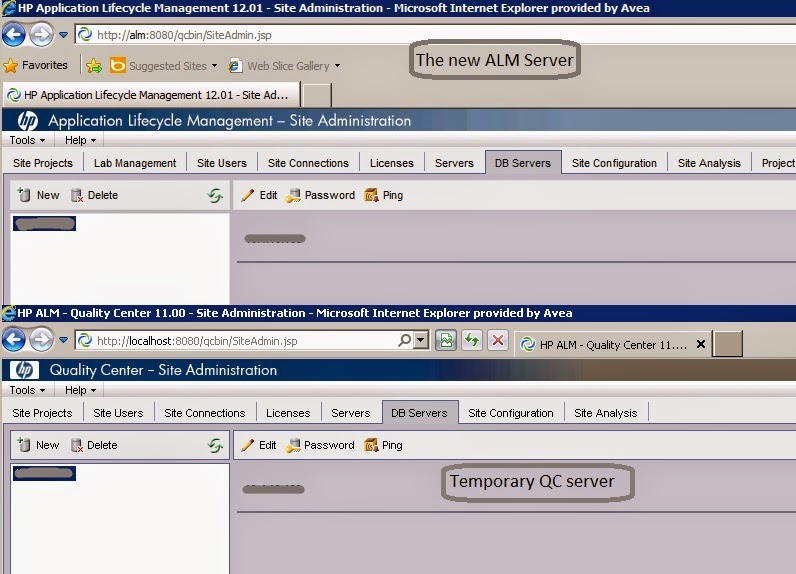Open Help menu in Quality Center Site Administration
This screenshot has width=796, height=574.
click(x=80, y=390)
